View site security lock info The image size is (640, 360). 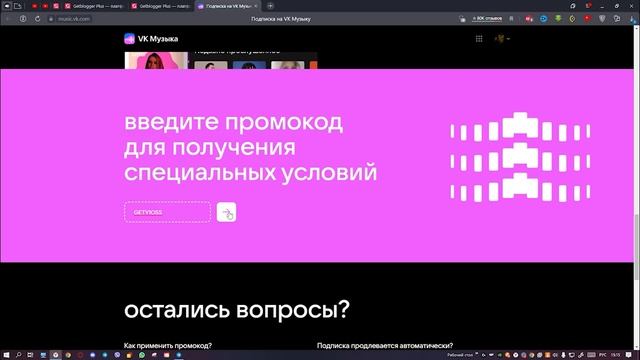(x=51, y=19)
